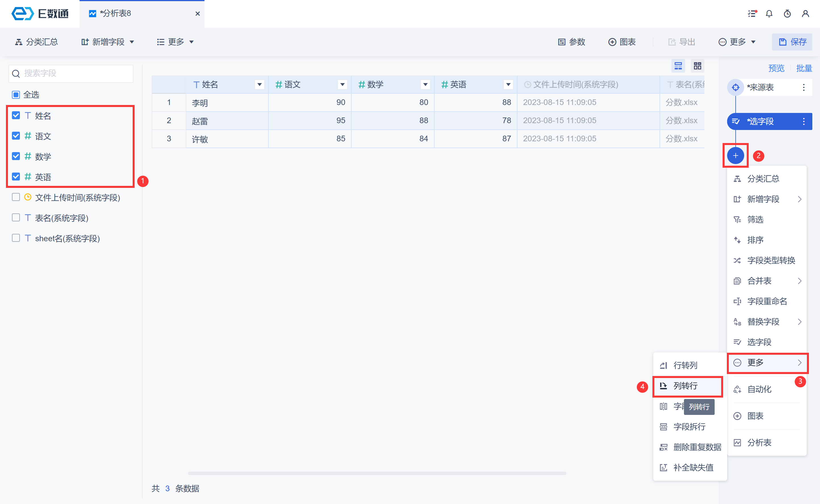Select 列转行 from the submenu
820x504 pixels.
click(x=685, y=386)
